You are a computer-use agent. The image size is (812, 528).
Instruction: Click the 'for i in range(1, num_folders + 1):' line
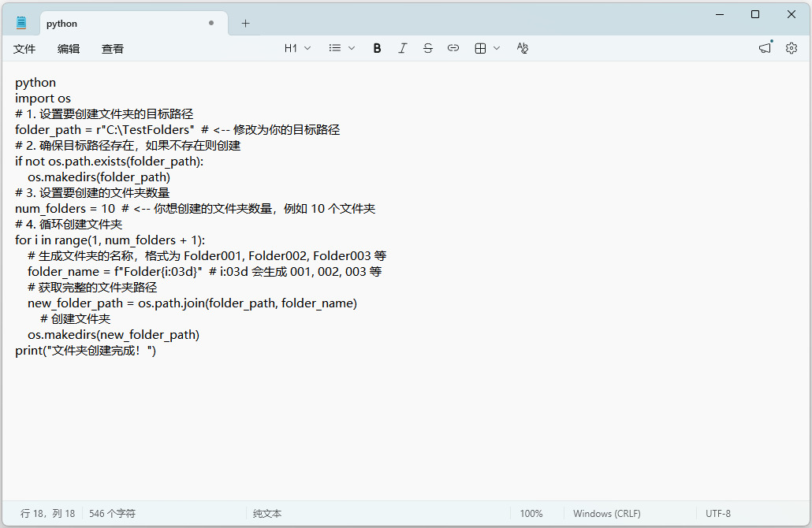110,240
